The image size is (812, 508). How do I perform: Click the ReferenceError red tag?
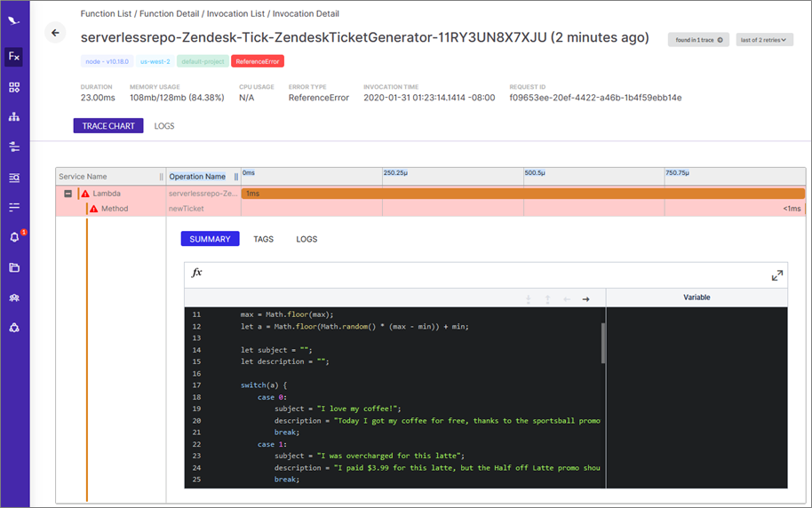tap(258, 61)
